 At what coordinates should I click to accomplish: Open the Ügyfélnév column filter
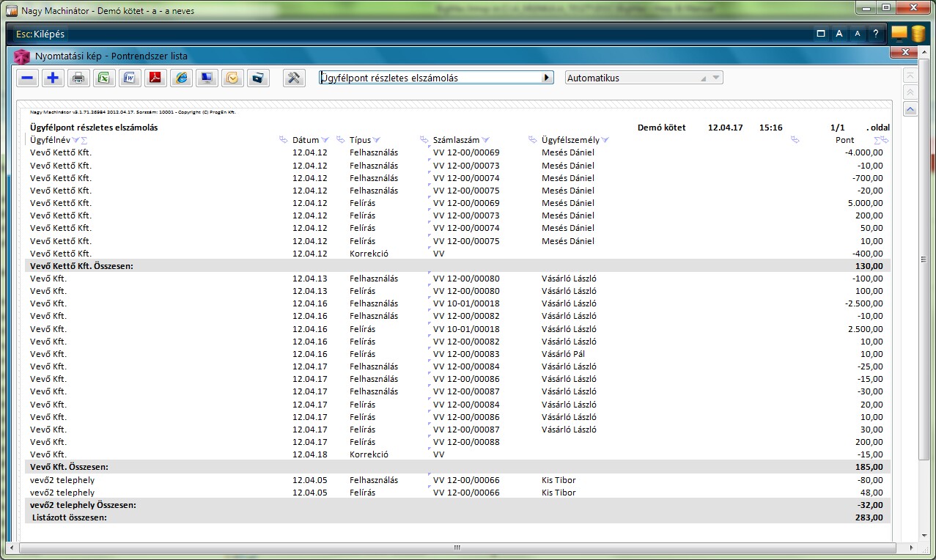[76, 140]
